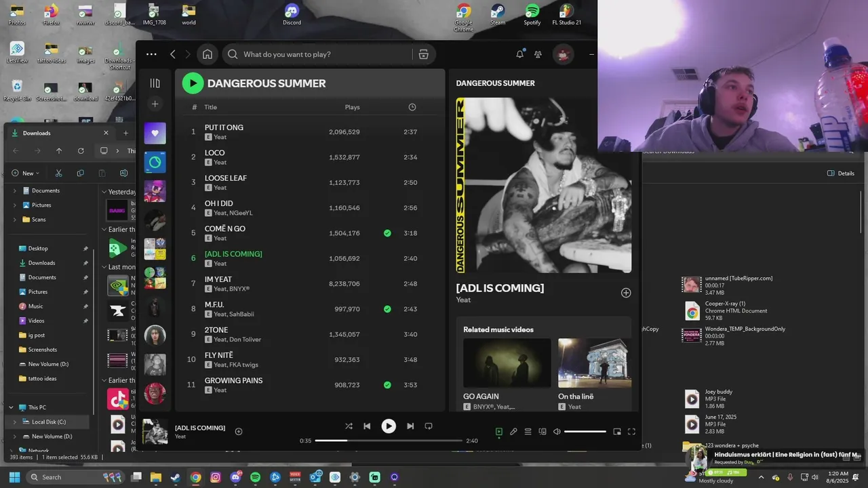Expand the Pictures tree node in the Downloads window
This screenshot has height=488, width=868.
click(14, 205)
